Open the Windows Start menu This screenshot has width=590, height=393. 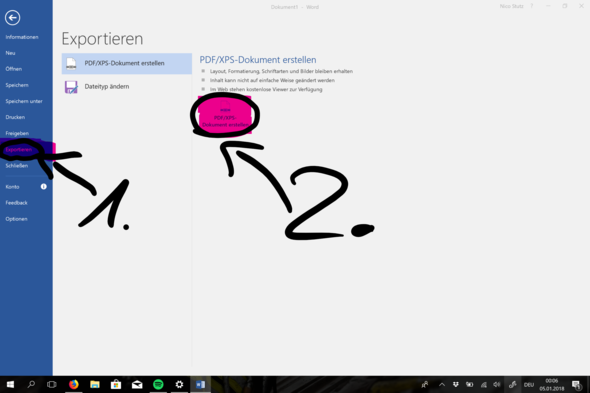coord(10,384)
